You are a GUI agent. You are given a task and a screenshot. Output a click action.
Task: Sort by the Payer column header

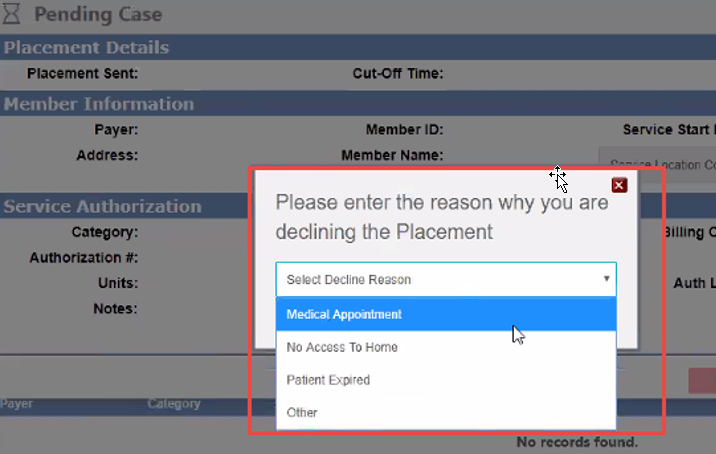tap(17, 404)
